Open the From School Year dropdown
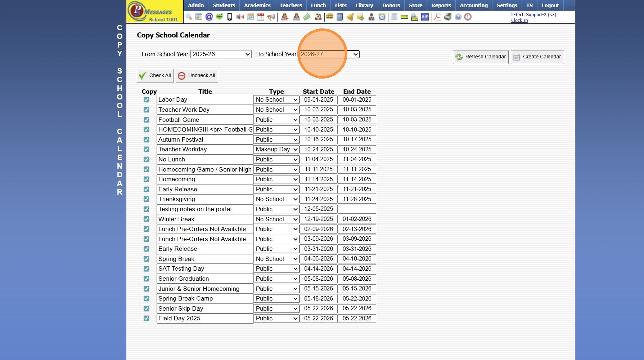Image resolution: width=644 pixels, height=360 pixels. click(221, 54)
